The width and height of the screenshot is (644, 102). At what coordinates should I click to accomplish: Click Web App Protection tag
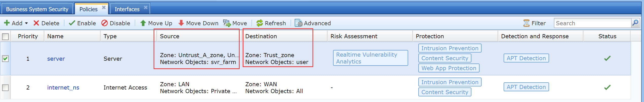(449, 68)
